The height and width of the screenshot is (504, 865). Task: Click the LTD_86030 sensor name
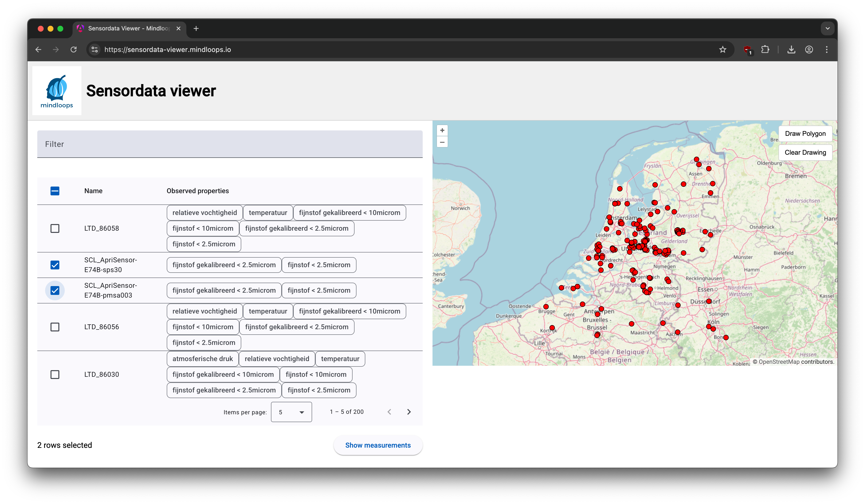(x=102, y=374)
